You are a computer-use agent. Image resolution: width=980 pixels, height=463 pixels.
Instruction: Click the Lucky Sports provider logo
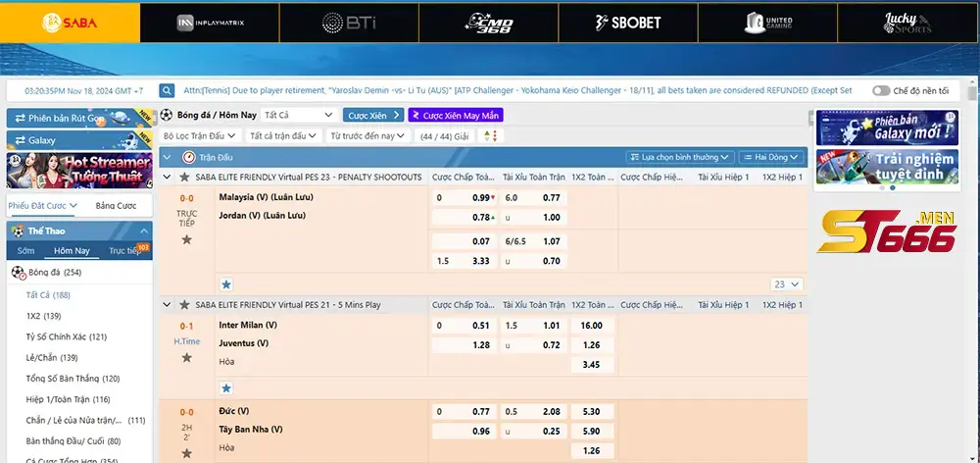(x=907, y=23)
